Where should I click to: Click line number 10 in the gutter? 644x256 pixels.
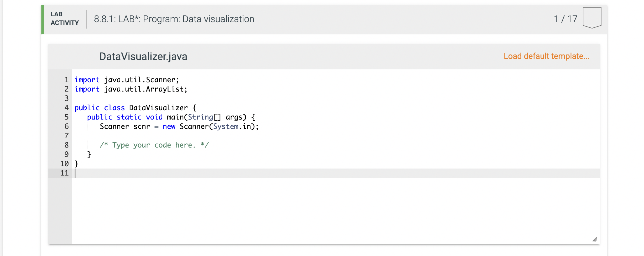tap(64, 164)
